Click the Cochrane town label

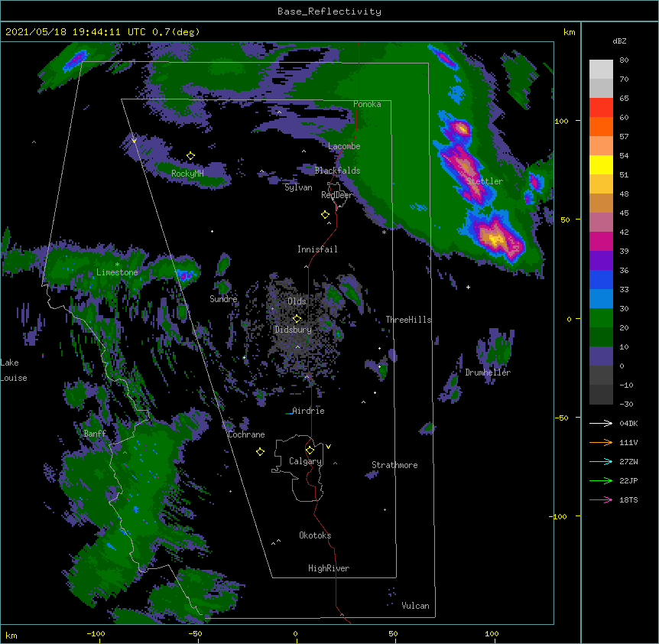(246, 434)
